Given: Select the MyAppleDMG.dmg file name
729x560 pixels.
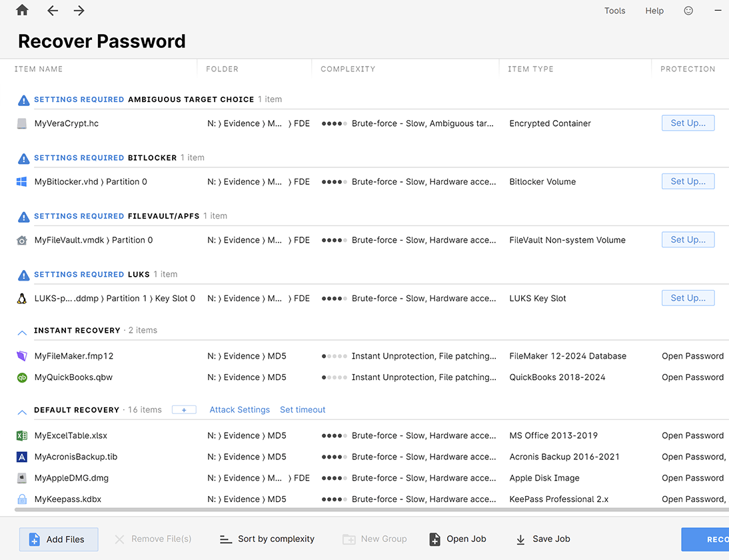Looking at the screenshot, I should (71, 478).
